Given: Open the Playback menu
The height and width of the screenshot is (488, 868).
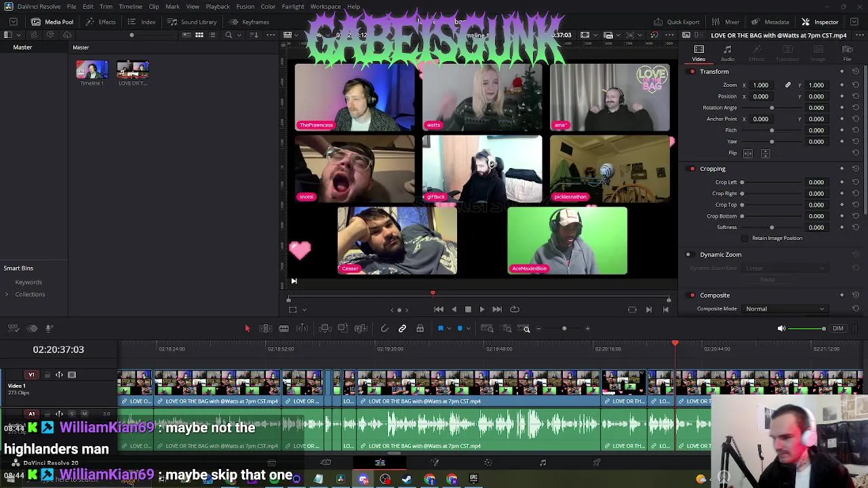Looking at the screenshot, I should point(218,7).
